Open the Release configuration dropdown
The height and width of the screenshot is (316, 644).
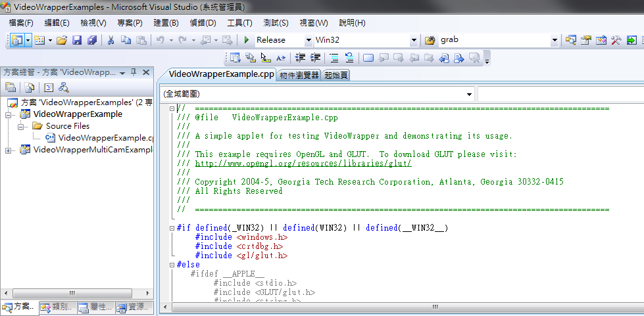pos(309,40)
